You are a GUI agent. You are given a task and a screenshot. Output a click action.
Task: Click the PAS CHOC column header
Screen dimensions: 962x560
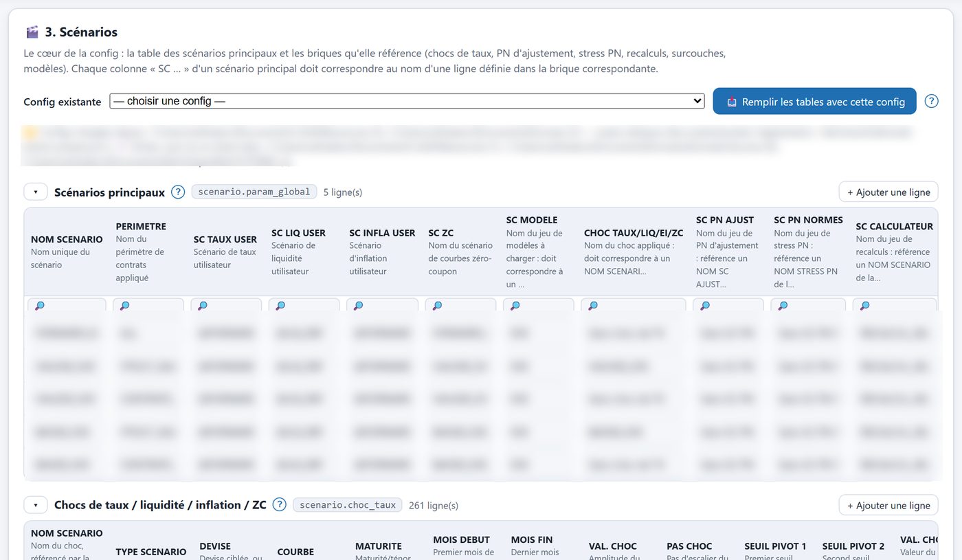(x=689, y=546)
